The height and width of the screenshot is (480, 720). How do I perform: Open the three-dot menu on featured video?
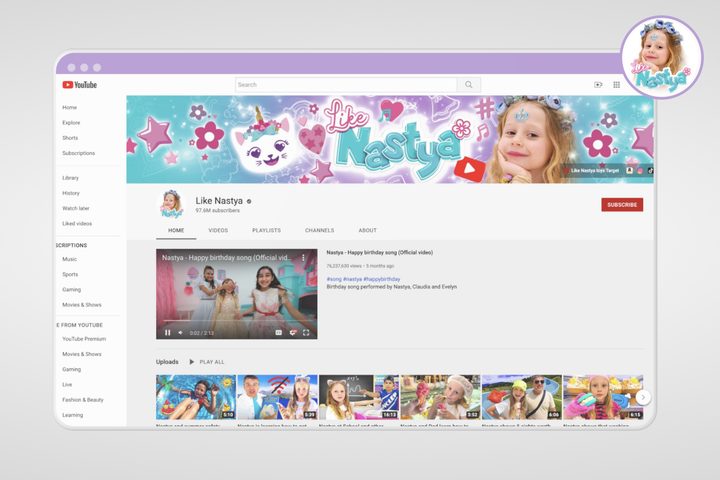[x=303, y=258]
